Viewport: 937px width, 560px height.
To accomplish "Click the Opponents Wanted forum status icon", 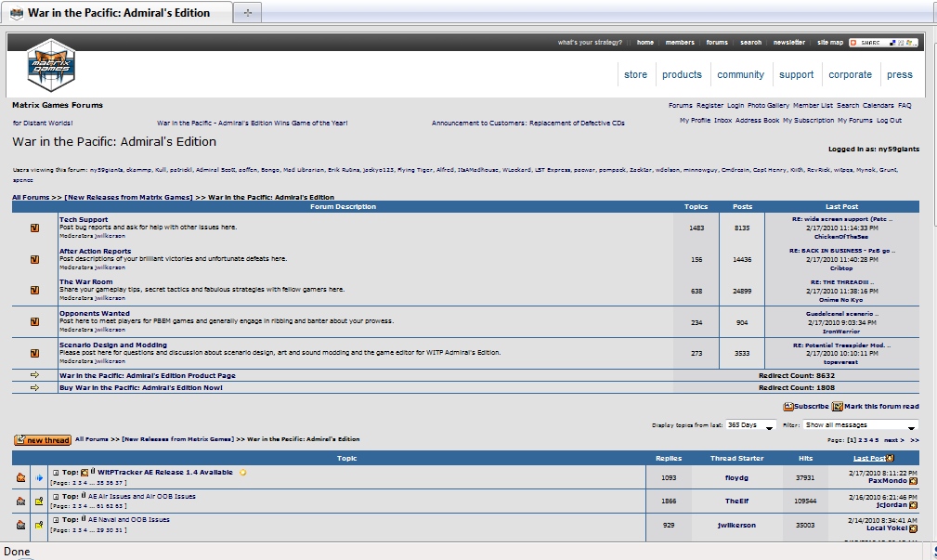I will pos(34,321).
